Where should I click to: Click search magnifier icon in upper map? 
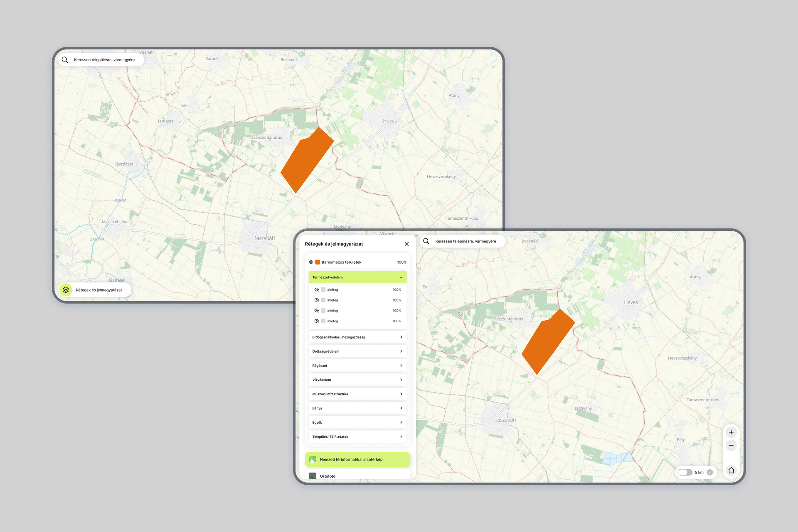(x=65, y=60)
